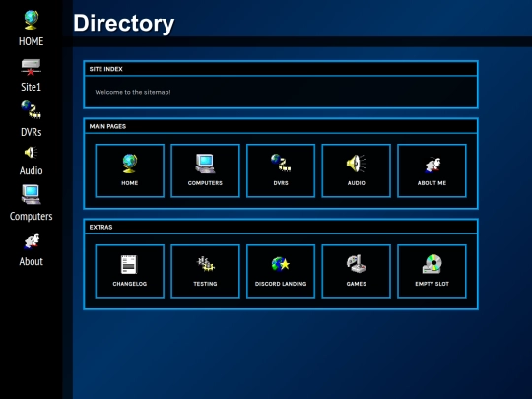Open the AUDIO card label in Main Pages
The height and width of the screenshot is (399, 532).
(357, 183)
